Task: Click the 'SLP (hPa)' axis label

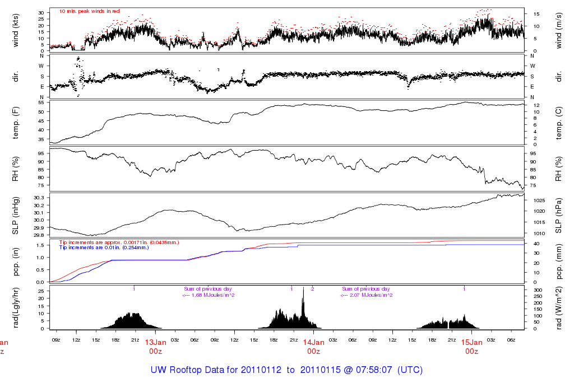Action: point(558,216)
